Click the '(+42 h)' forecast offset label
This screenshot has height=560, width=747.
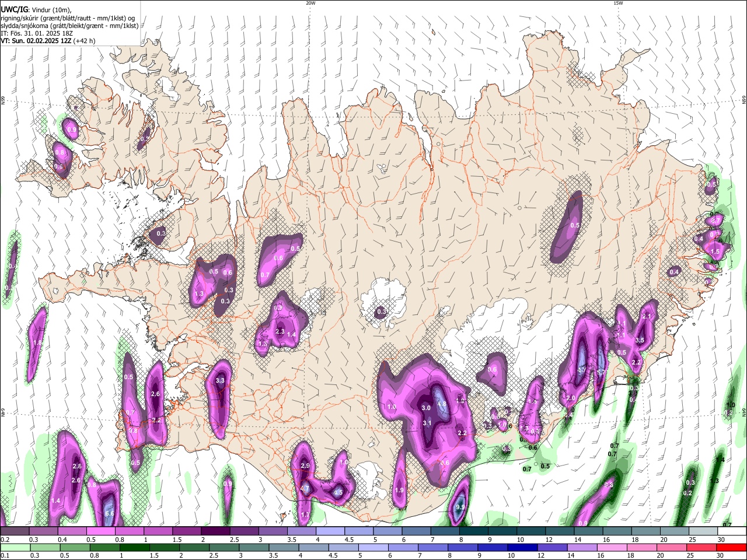coord(85,41)
